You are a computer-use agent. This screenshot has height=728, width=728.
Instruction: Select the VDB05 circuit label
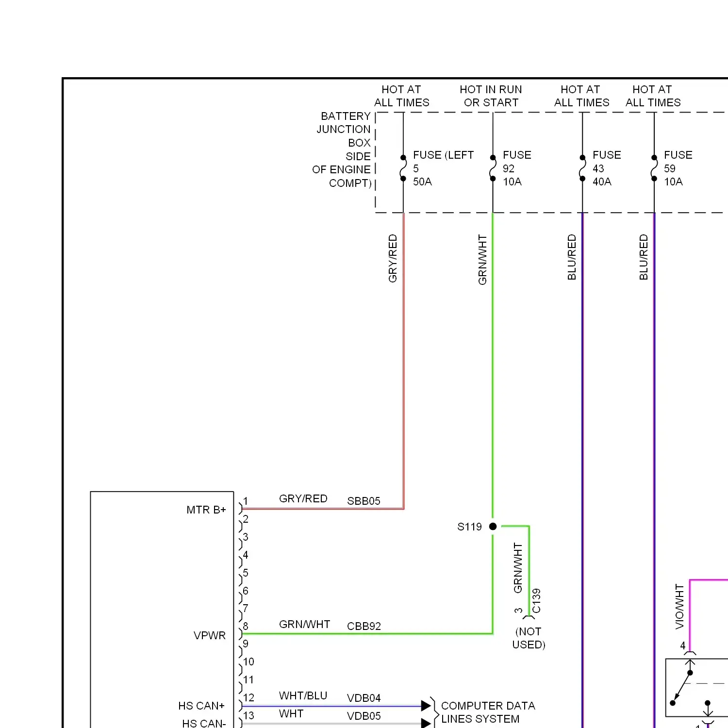coord(364,716)
